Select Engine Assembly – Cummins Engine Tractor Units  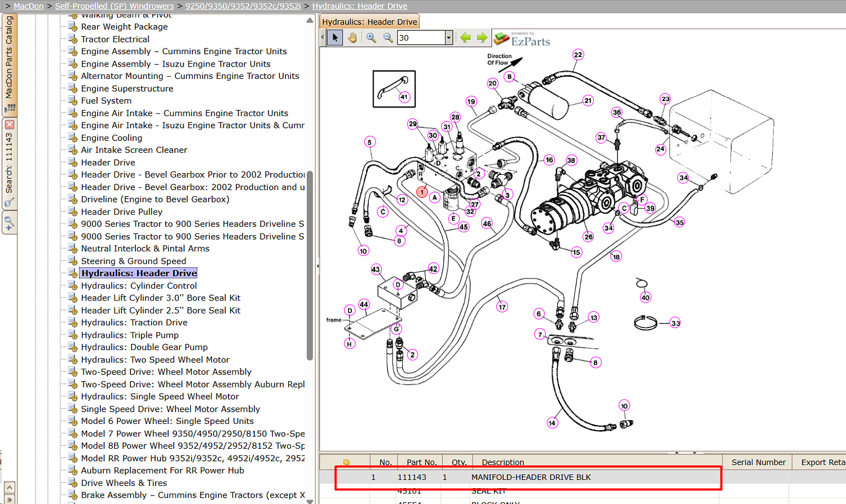click(x=184, y=51)
